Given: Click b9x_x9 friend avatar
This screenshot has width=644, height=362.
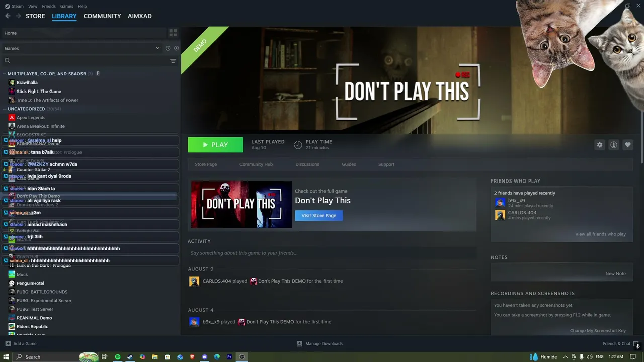Looking at the screenshot, I should [500, 203].
